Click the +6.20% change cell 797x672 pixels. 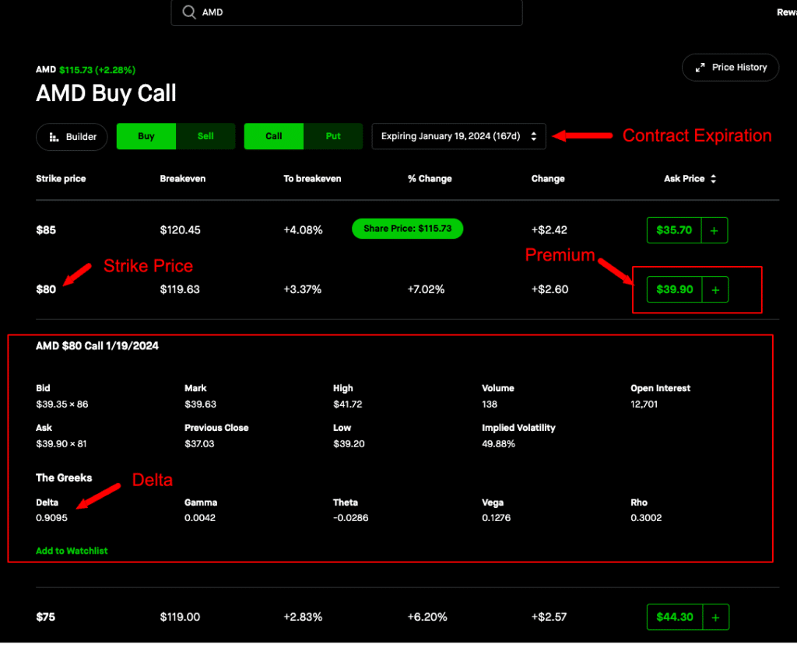[427, 617]
